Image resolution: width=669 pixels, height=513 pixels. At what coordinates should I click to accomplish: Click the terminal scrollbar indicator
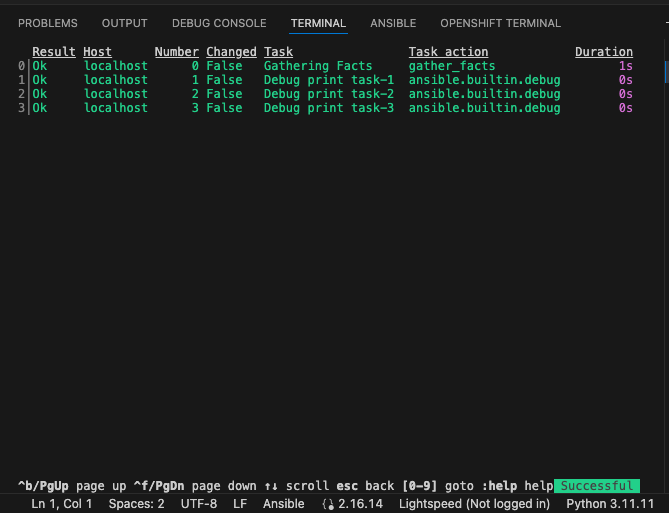(x=666, y=72)
